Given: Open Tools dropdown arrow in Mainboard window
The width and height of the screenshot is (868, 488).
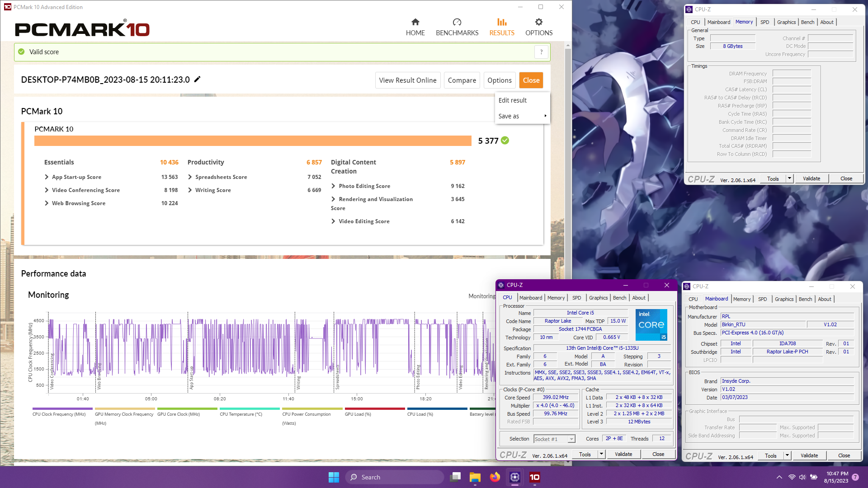Looking at the screenshot, I should (787, 455).
